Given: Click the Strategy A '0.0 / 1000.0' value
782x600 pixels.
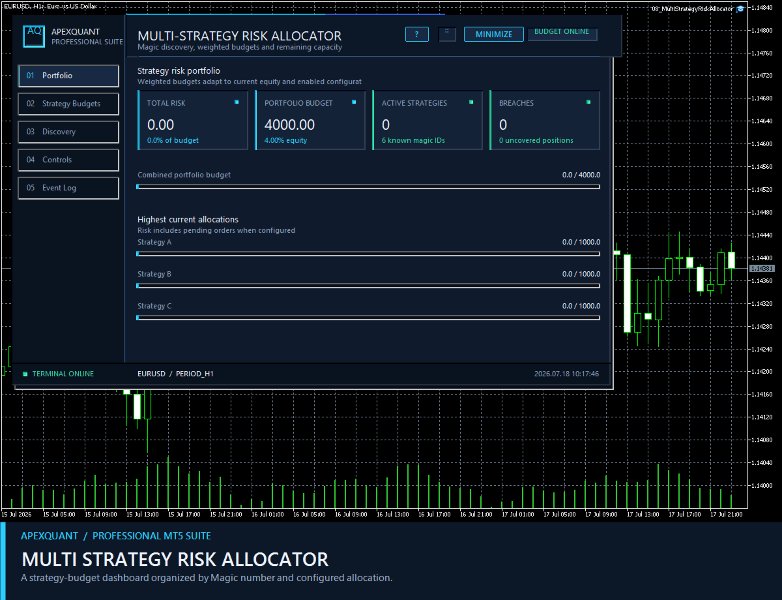Looking at the screenshot, I should pos(581,242).
